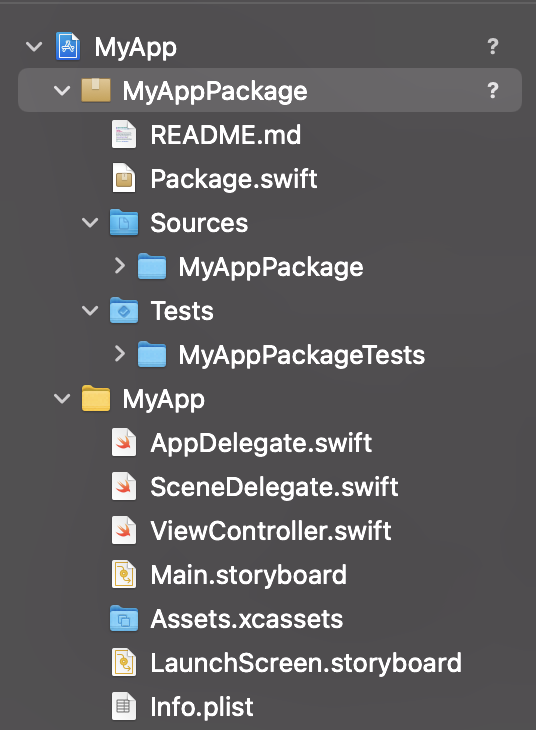The height and width of the screenshot is (730, 536).
Task: Click the README.md file icon
Action: pyautogui.click(x=124, y=134)
